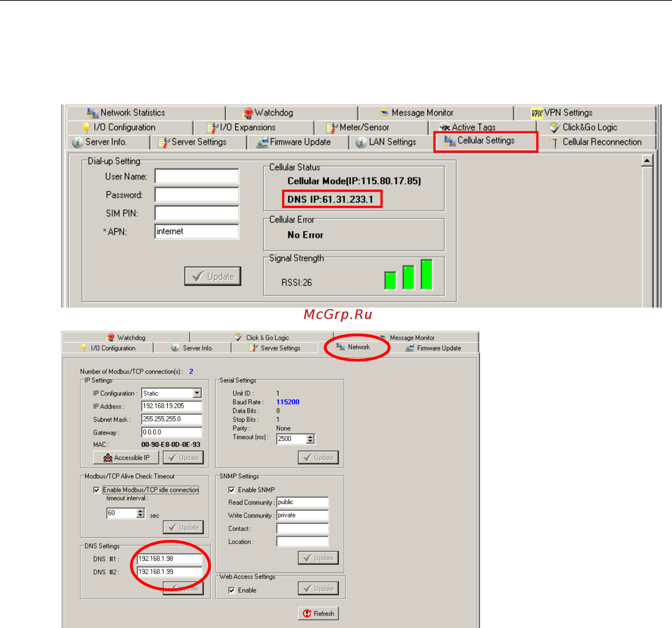Click the IP Address field 192.168.19.205

(x=172, y=406)
